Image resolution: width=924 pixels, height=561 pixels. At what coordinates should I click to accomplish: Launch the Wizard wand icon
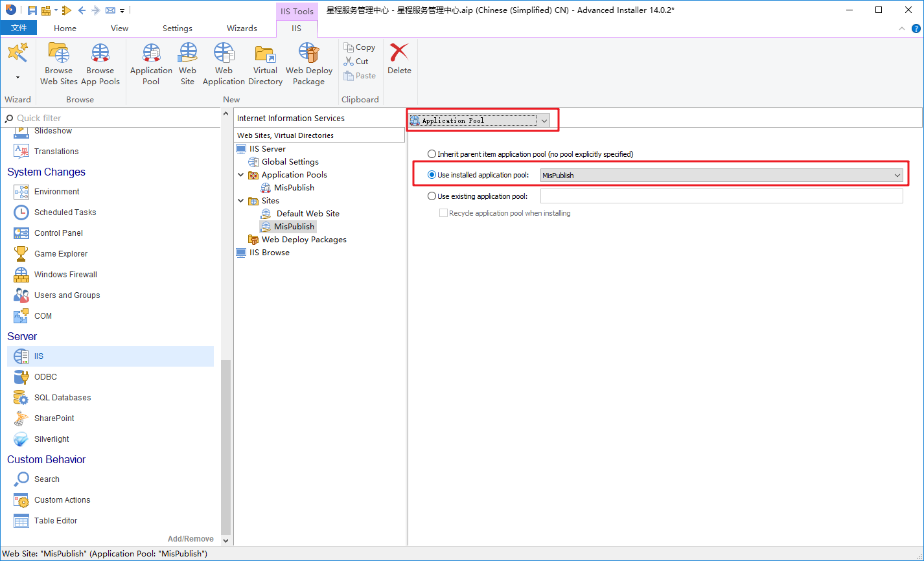click(x=17, y=52)
